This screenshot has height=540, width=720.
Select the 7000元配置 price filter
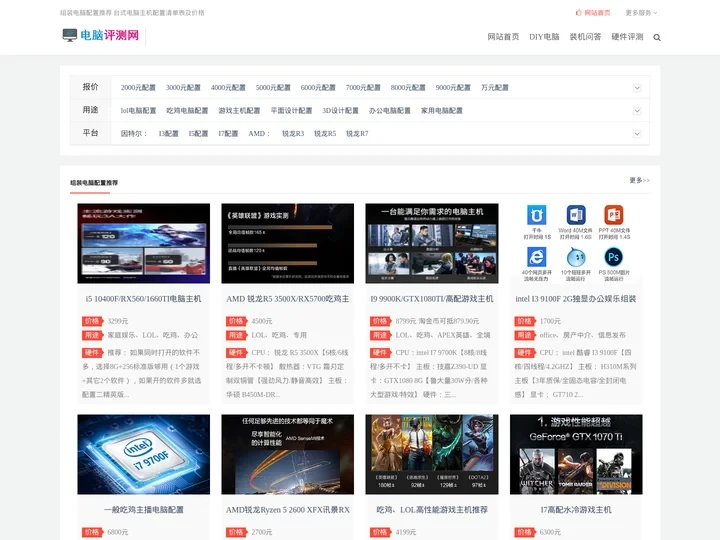pyautogui.click(x=363, y=88)
